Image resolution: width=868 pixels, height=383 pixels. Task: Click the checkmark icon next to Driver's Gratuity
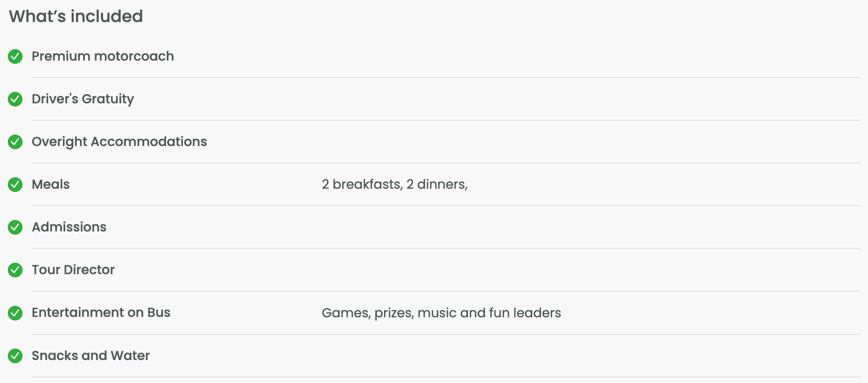[x=15, y=99]
